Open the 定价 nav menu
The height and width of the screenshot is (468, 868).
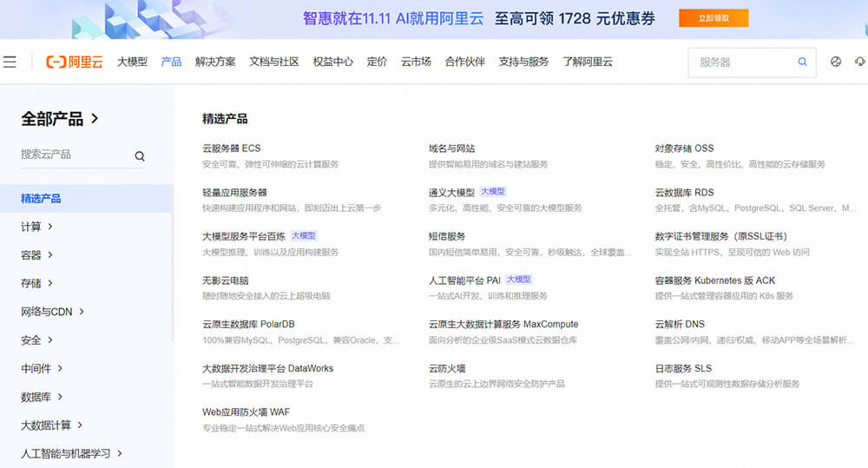(377, 62)
